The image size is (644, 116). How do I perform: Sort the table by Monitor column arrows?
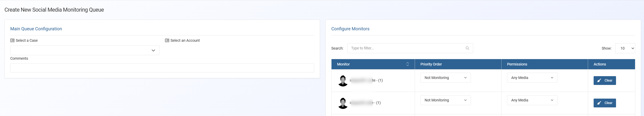point(407,64)
